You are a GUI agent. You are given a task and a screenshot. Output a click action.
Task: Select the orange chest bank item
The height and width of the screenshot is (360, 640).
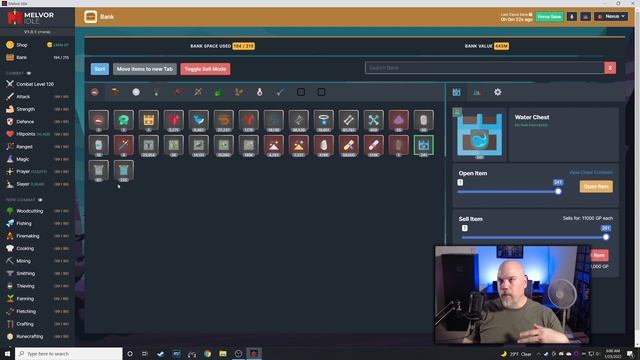(149, 121)
